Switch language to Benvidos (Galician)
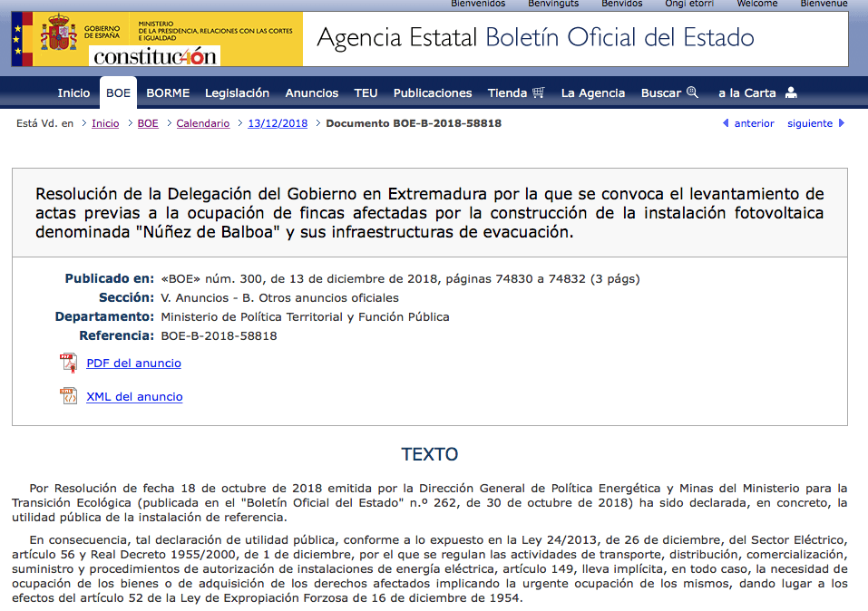 [x=621, y=4]
